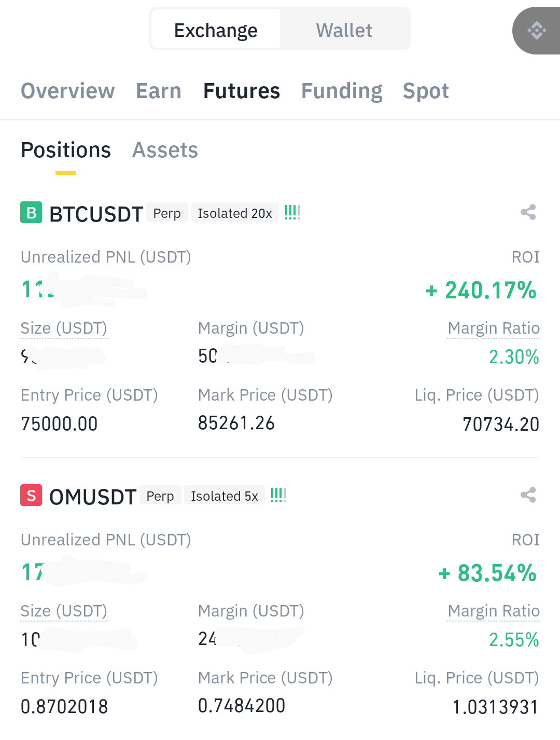Switch to the Assets sub-tab

pyautogui.click(x=165, y=150)
